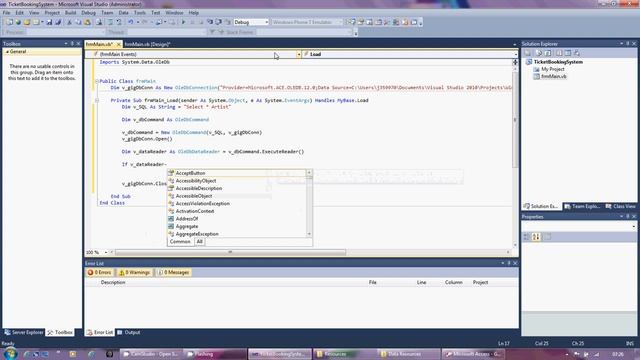Open the Load method dropdown
This screenshot has height=360, width=640.
tap(516, 54)
